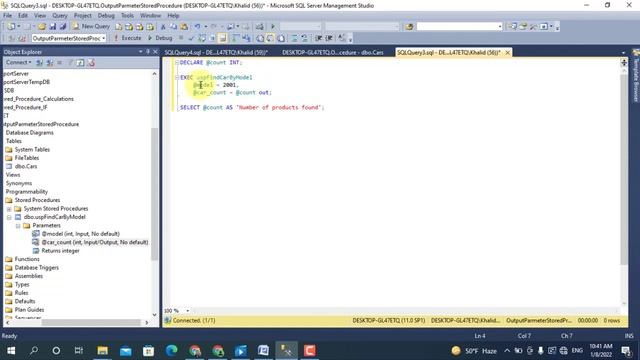
Task: Click the Parse checkmark icon
Action: tap(191, 38)
